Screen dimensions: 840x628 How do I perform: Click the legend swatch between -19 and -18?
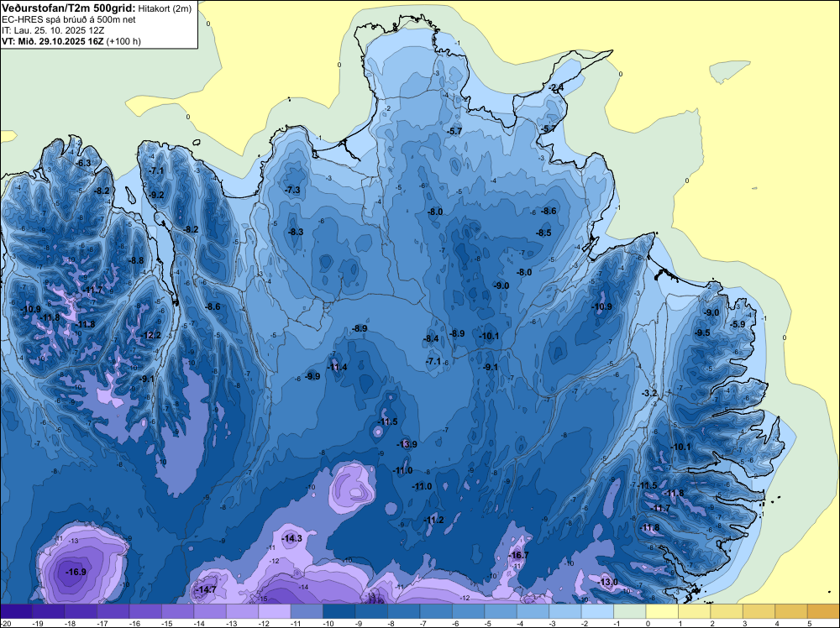point(48,611)
